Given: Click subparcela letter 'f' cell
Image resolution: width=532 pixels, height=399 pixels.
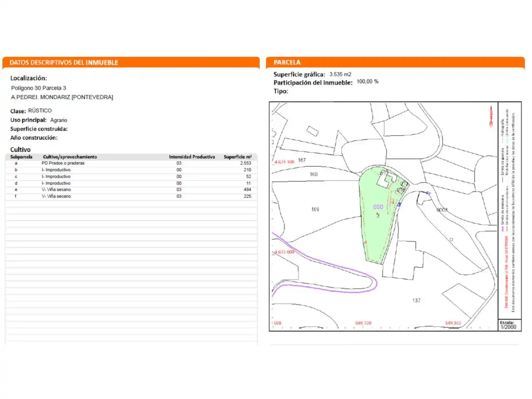Looking at the screenshot, I should (x=16, y=196).
